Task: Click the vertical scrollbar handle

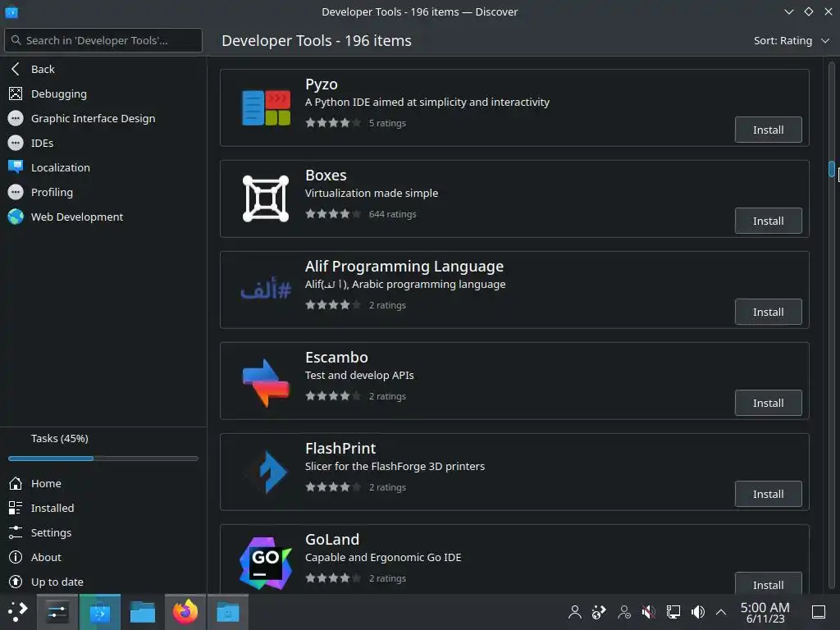Action: tap(832, 169)
